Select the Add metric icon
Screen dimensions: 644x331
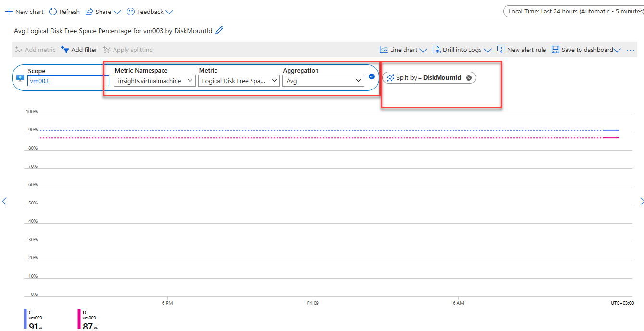point(19,50)
